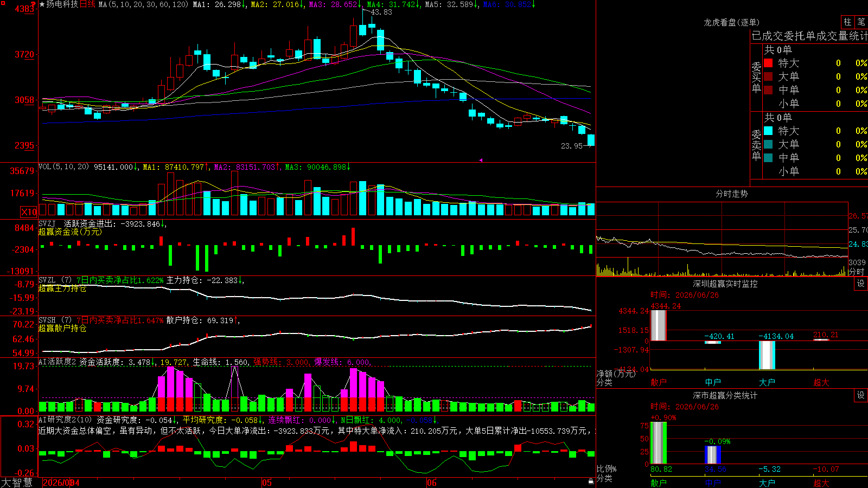Click the 54.56 blue 中户 ratio bar

pos(713,455)
